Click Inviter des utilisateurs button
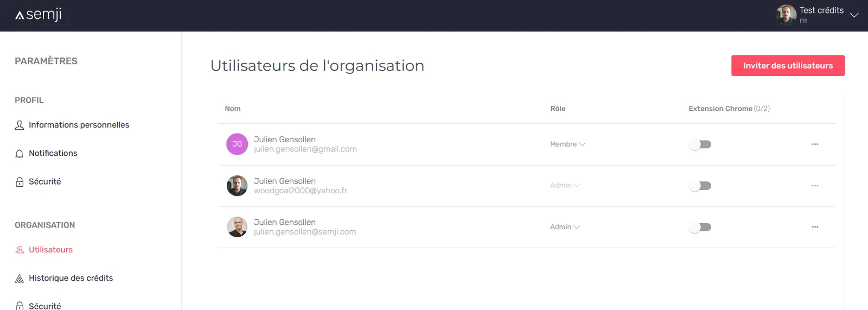868x310 pixels. 788,66
